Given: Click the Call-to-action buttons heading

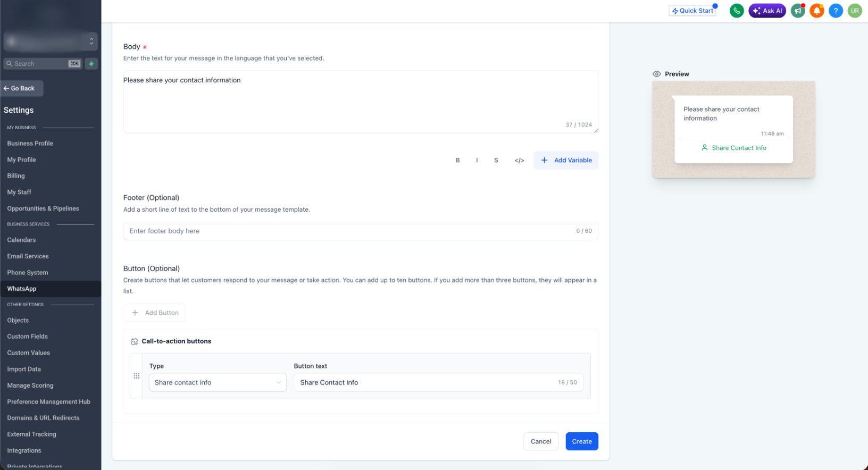Looking at the screenshot, I should 176,341.
